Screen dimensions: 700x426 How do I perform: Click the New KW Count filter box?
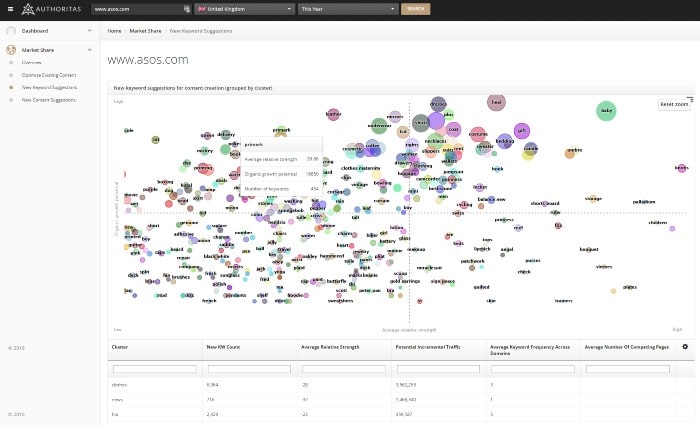point(249,369)
